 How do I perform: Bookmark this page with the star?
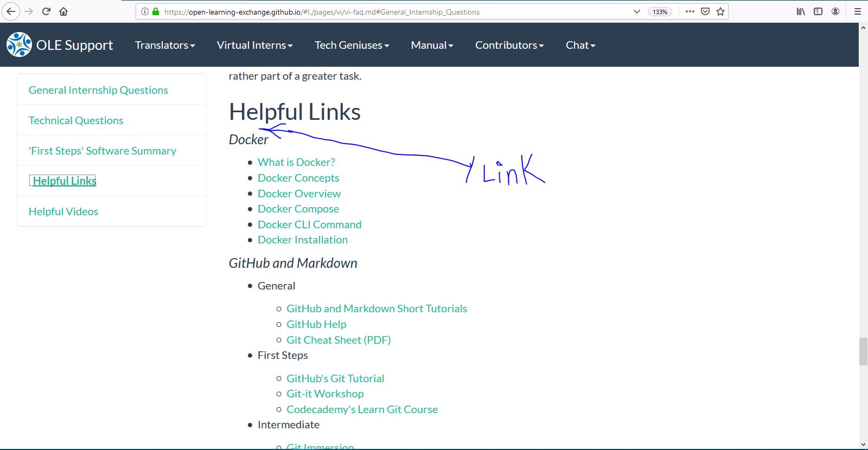tap(720, 11)
